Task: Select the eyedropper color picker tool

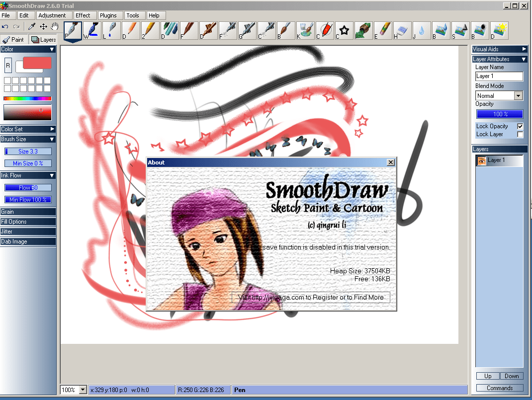Action: 31,26
